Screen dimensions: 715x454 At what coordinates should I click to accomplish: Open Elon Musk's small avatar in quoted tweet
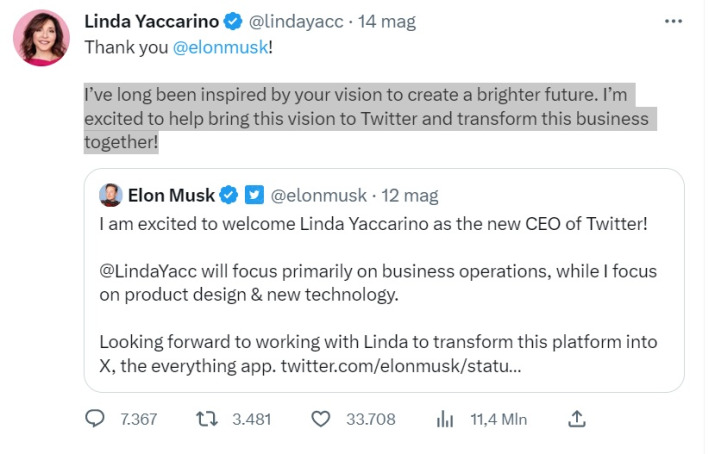coord(111,195)
